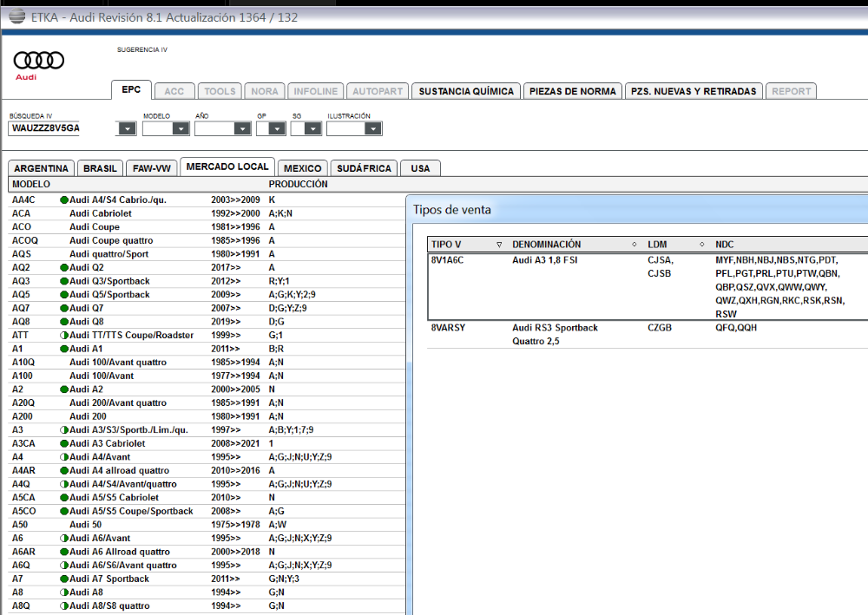Select the Audi Q5/Sportback row
Viewport: 868px width, 615px height.
coord(207,295)
